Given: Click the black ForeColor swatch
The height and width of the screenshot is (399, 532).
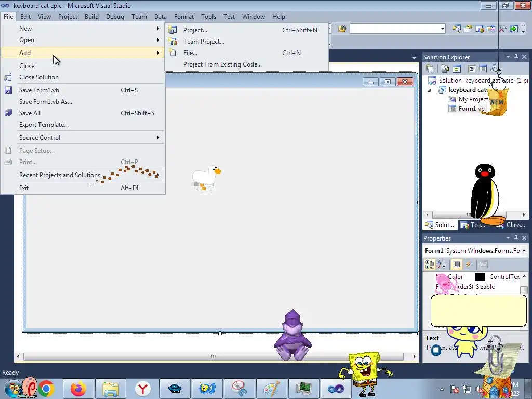Looking at the screenshot, I should click(x=480, y=277).
